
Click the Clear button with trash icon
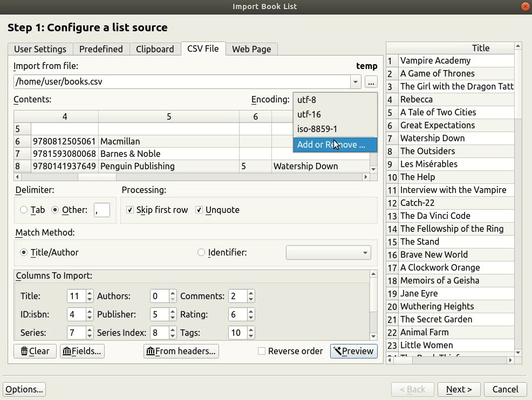coord(35,351)
